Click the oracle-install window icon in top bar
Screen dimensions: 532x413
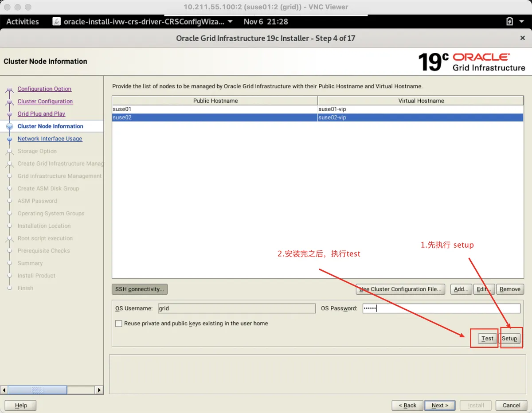coord(56,21)
